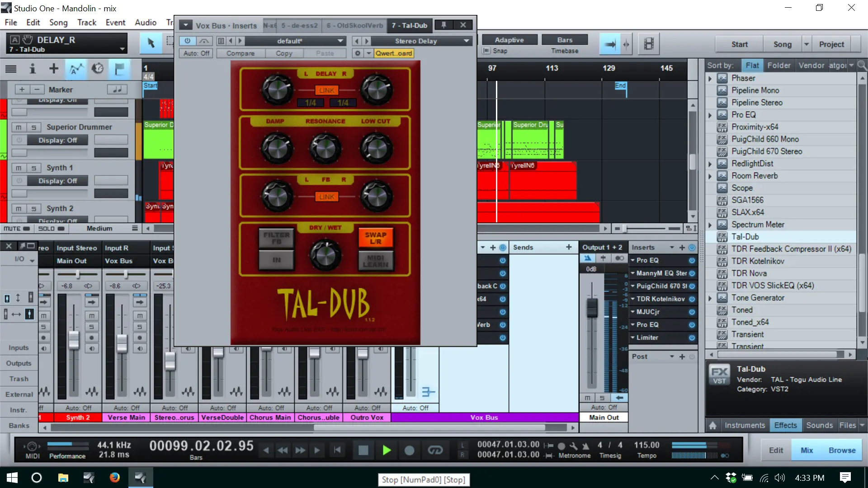
Task: Toggle the Loop transport button
Action: [435, 450]
